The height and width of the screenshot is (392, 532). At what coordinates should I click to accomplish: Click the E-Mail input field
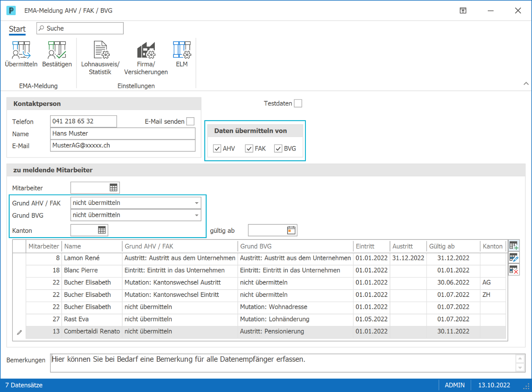(x=123, y=146)
